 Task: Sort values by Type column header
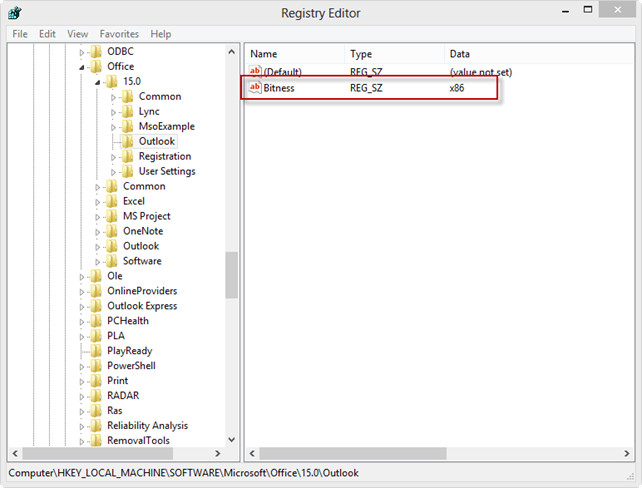coord(395,54)
